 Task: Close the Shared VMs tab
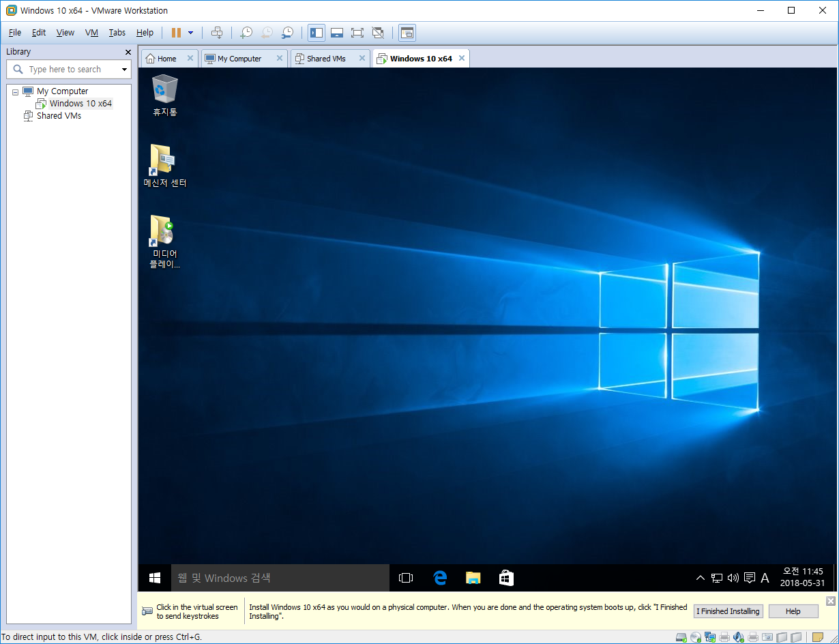pos(361,59)
